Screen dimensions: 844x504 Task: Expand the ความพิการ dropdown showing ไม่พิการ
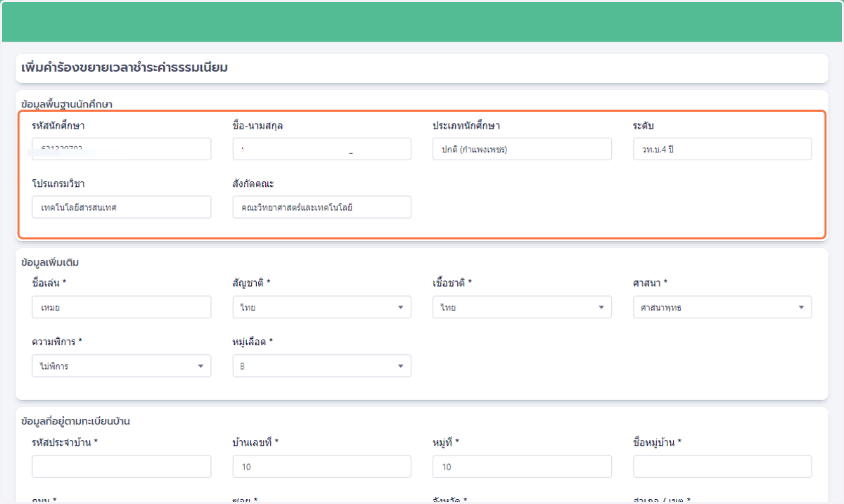[121, 366]
